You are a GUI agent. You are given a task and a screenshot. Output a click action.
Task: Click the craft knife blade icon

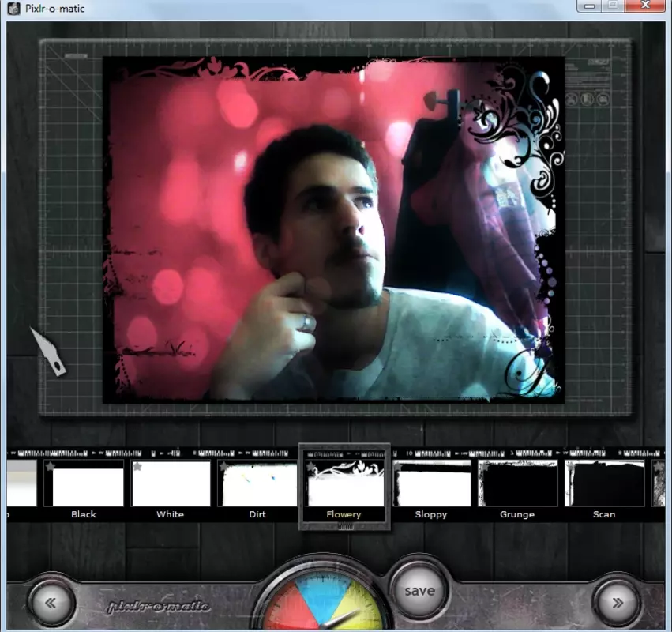48,352
